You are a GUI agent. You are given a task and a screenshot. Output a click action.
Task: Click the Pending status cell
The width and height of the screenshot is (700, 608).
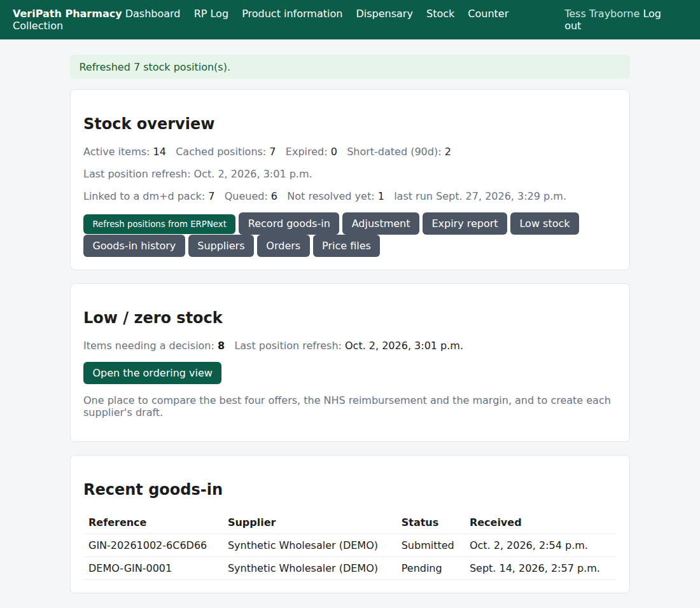point(421,569)
